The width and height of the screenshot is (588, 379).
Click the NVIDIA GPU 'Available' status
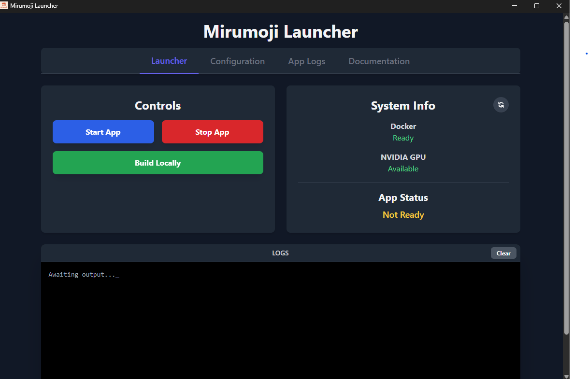point(403,169)
